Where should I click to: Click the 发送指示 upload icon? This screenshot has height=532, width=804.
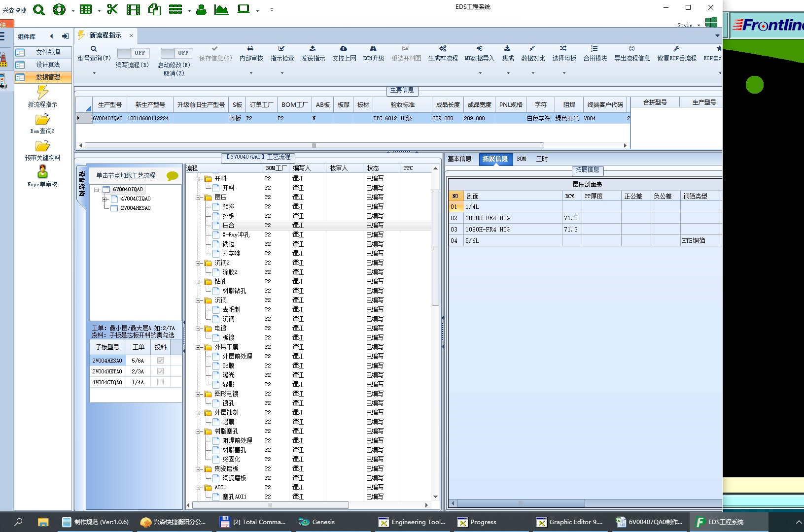click(x=313, y=49)
